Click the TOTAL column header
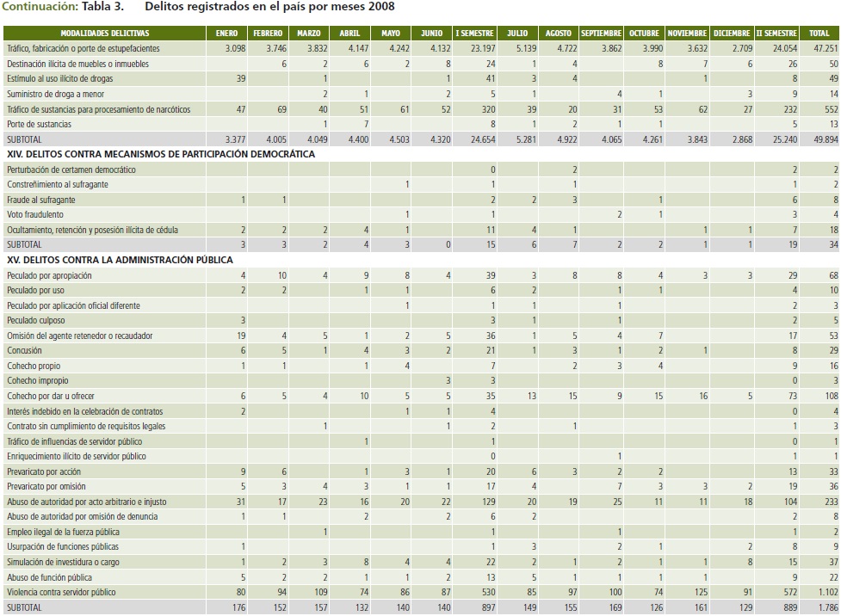 tap(819, 34)
